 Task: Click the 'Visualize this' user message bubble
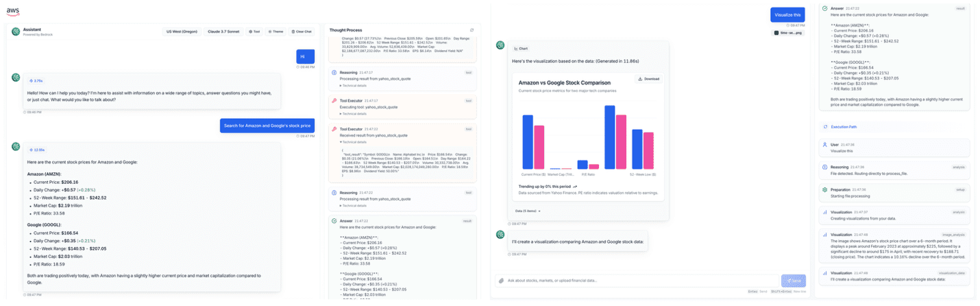tap(787, 14)
